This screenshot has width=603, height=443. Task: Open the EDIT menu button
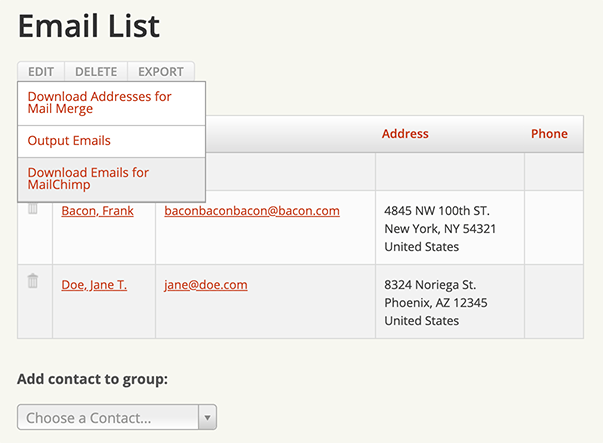tap(41, 72)
